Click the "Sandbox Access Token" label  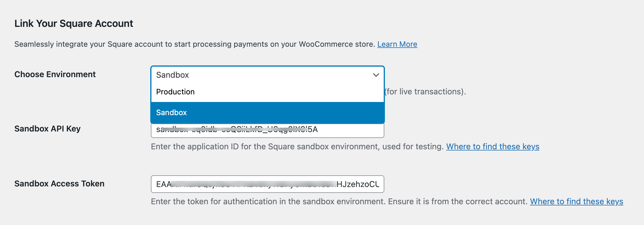60,184
